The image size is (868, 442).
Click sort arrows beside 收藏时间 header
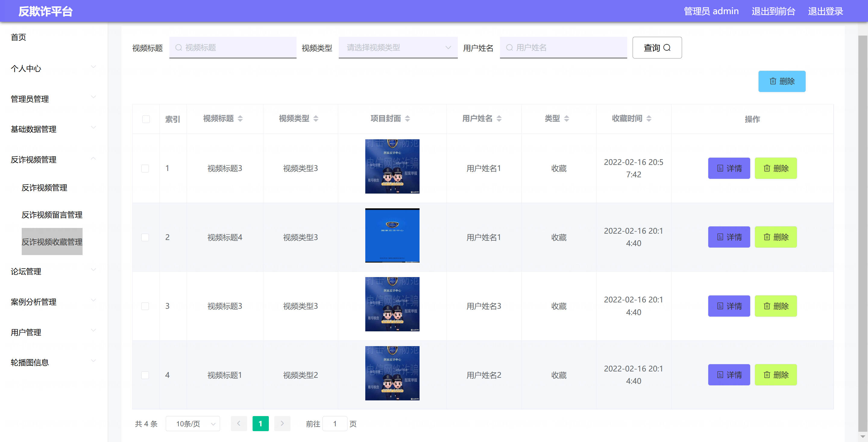click(649, 118)
